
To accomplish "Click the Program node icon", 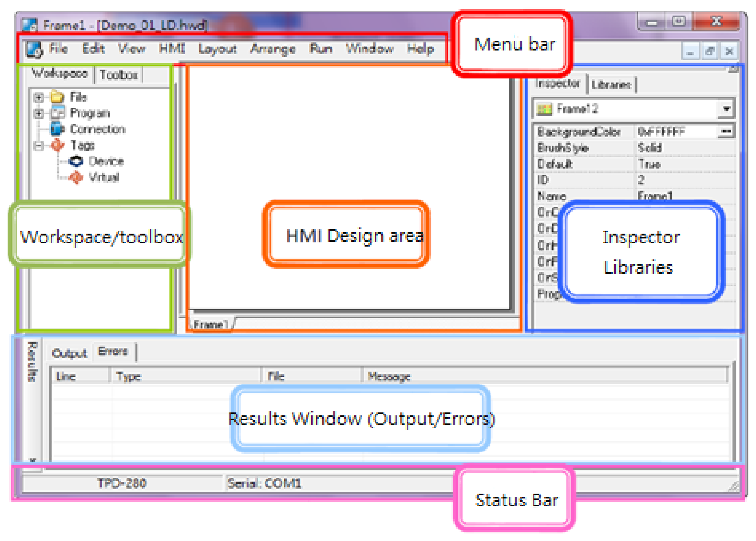I will (58, 113).
